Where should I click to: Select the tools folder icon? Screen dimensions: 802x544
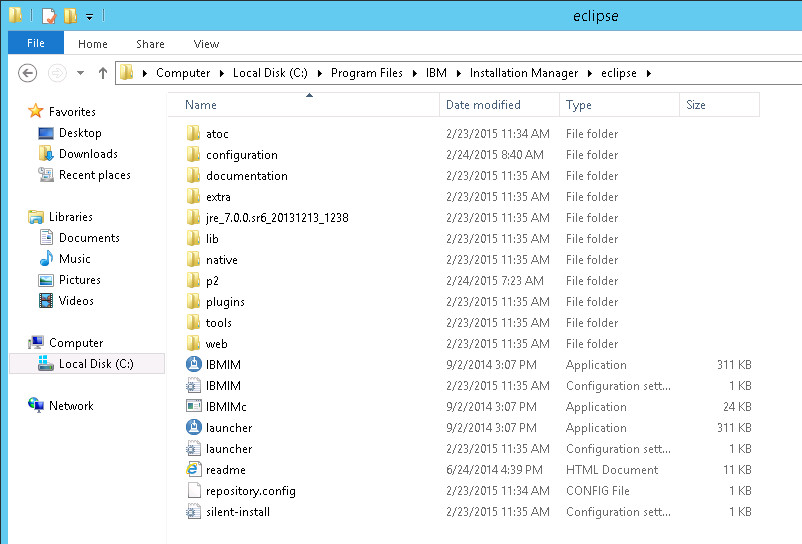pyautogui.click(x=193, y=322)
